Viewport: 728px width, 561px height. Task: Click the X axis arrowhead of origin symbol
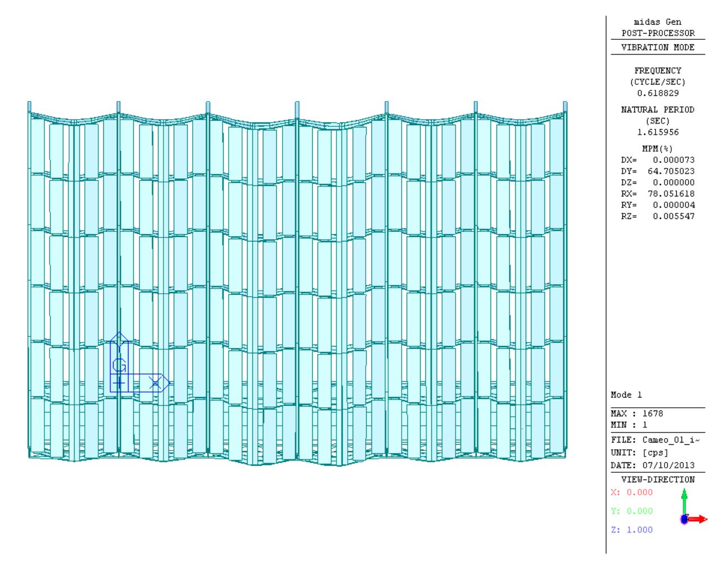tap(165, 383)
